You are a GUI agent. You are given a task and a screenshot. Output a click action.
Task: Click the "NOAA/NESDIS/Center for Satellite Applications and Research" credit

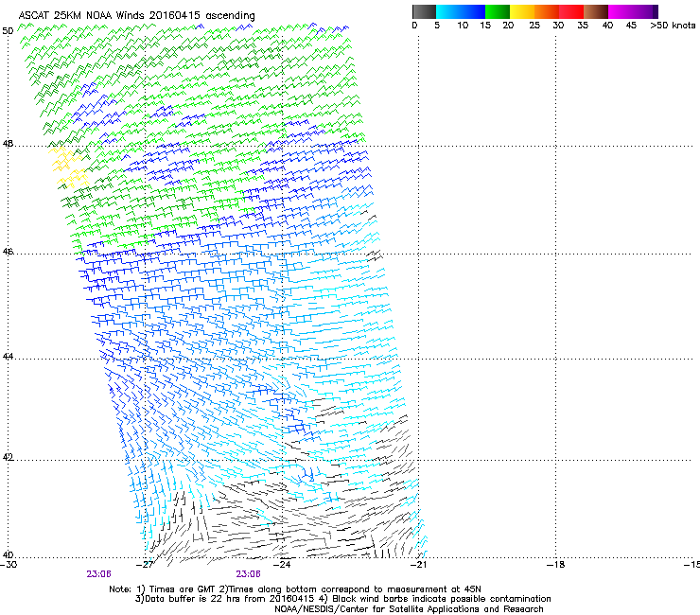(x=409, y=609)
